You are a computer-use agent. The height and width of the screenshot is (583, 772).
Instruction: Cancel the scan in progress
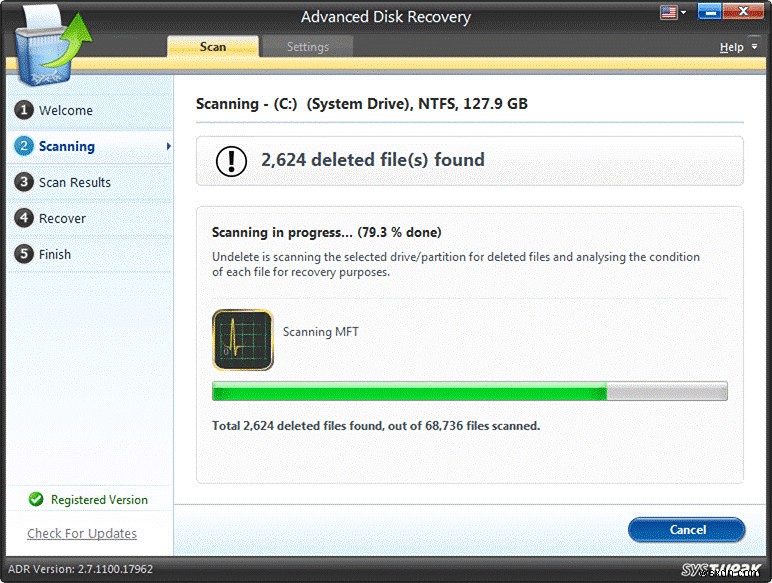[687, 529]
